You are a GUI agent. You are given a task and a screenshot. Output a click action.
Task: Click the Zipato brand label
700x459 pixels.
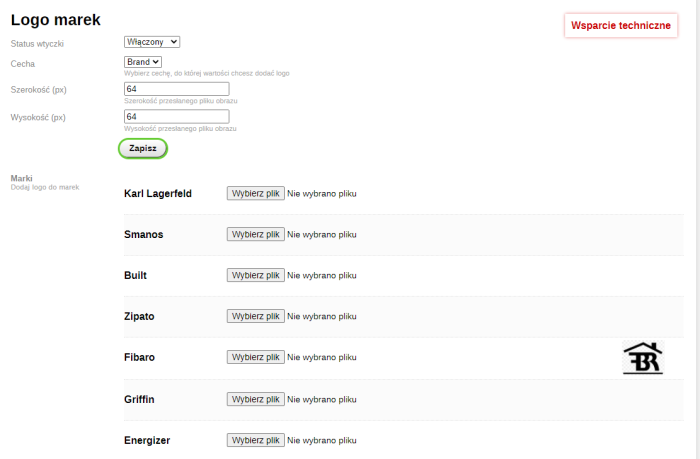pos(139,316)
